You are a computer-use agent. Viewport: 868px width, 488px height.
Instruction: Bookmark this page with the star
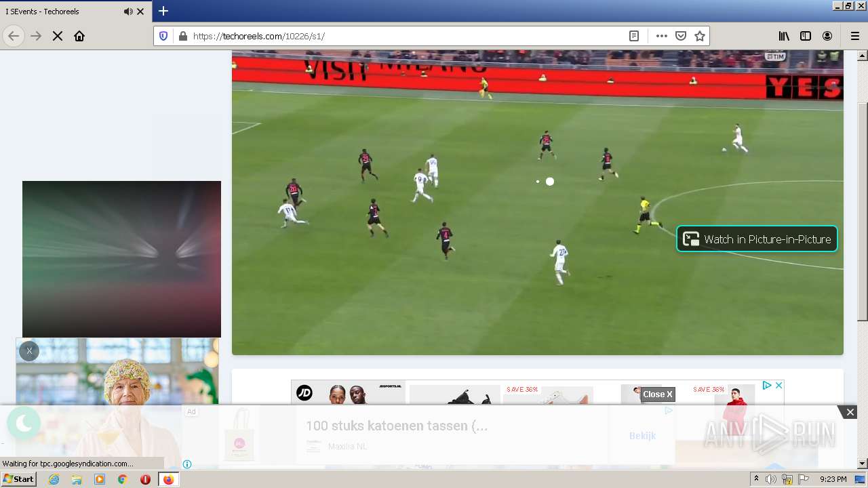[x=700, y=36]
